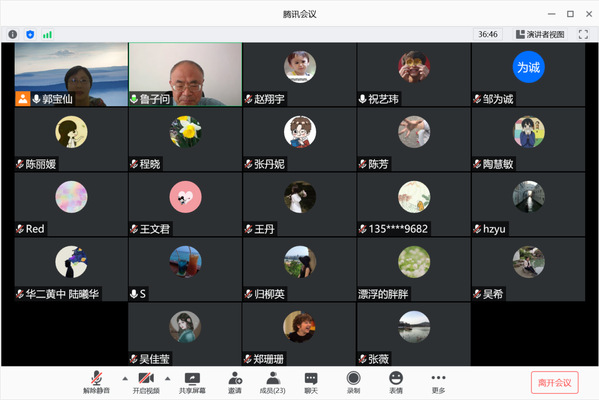599x400 pixels.
Task: Open the emoji reactions (表情) icon
Action: click(x=396, y=383)
